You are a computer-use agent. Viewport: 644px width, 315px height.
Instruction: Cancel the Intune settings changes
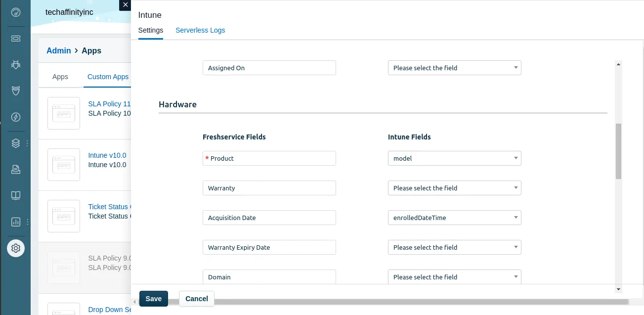click(197, 299)
